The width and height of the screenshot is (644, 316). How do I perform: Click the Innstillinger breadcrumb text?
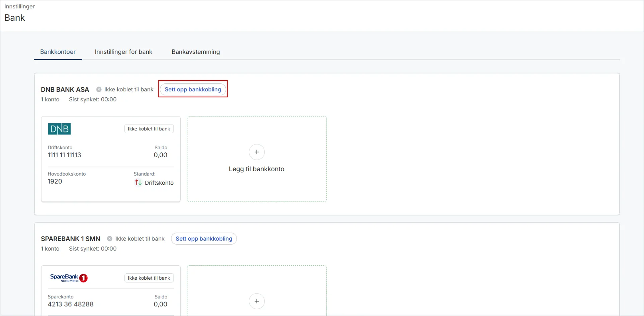tap(20, 6)
